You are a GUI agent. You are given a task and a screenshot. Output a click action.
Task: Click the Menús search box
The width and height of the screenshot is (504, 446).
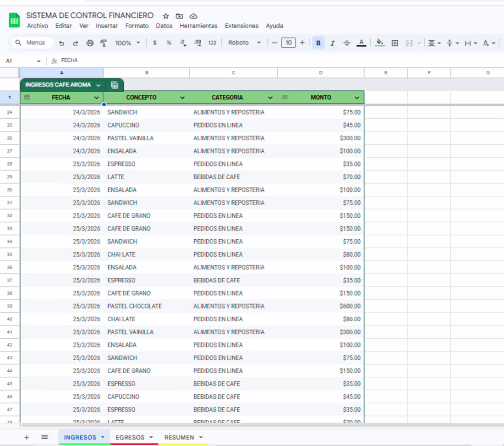tap(32, 43)
